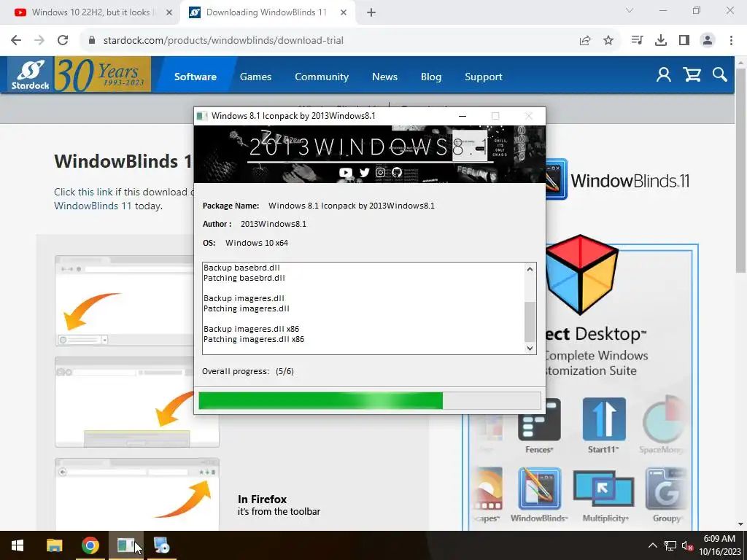Open the Stardock site search icon
747x560 pixels.
point(720,75)
